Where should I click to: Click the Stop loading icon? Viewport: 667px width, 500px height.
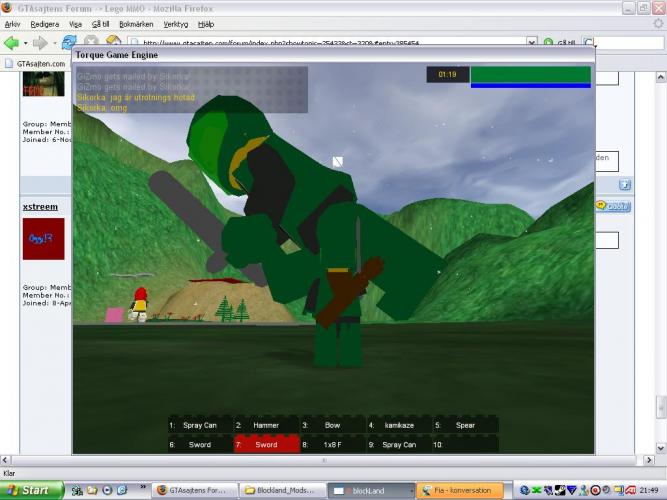(92, 43)
